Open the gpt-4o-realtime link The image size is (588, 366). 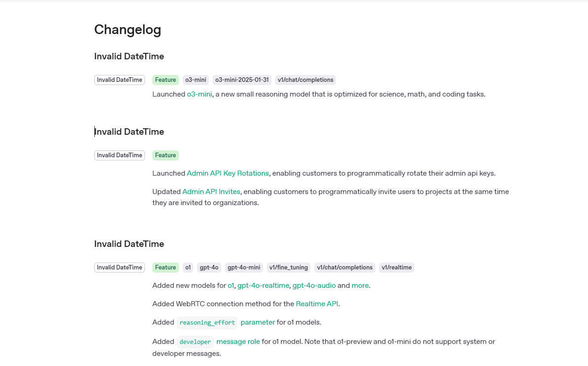point(263,286)
